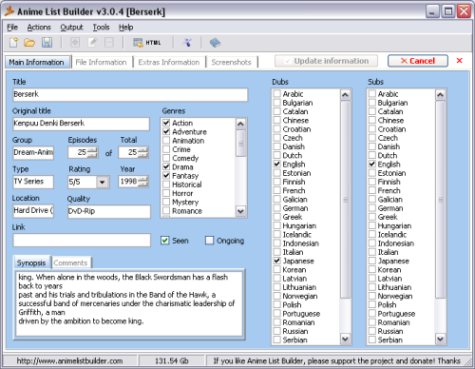475x369 pixels.
Task: Check the Comedy genre
Action: [166, 158]
